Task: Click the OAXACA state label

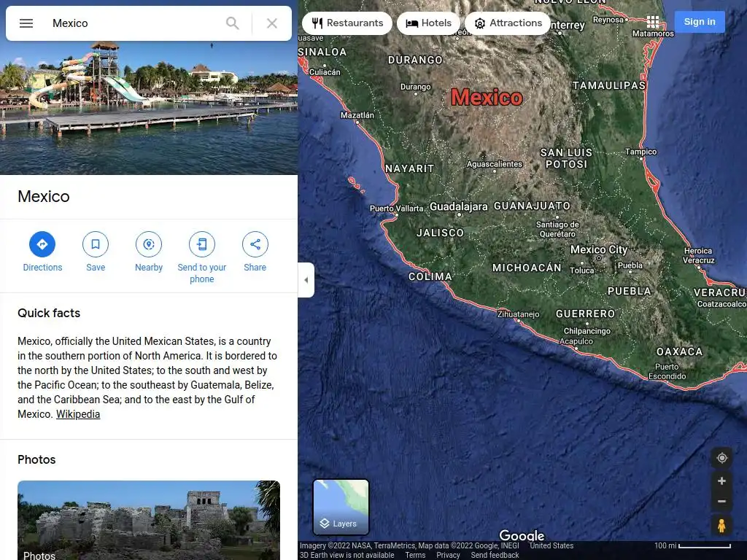Action: pyautogui.click(x=679, y=352)
